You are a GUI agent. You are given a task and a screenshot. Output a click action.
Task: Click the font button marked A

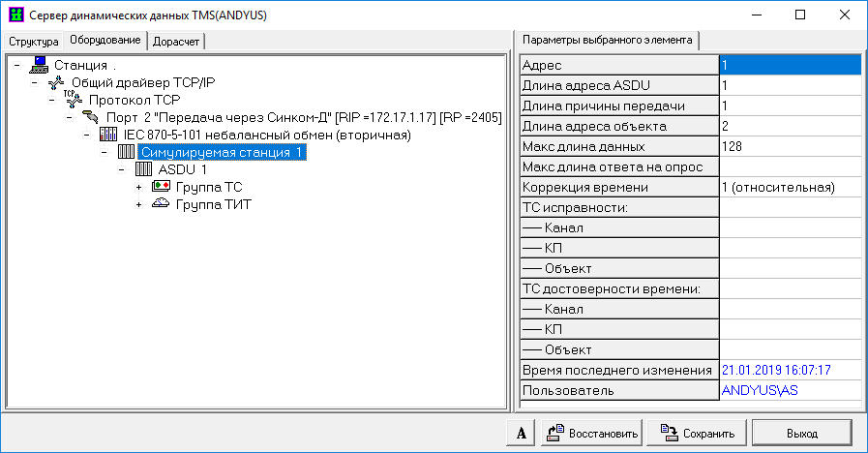pos(521,433)
